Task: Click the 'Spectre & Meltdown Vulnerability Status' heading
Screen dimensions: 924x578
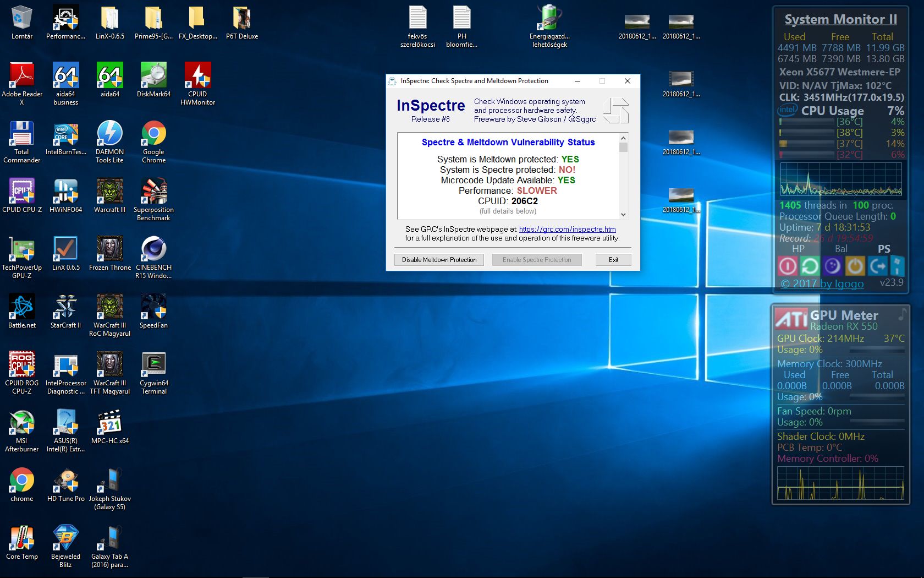Action: coord(508,142)
